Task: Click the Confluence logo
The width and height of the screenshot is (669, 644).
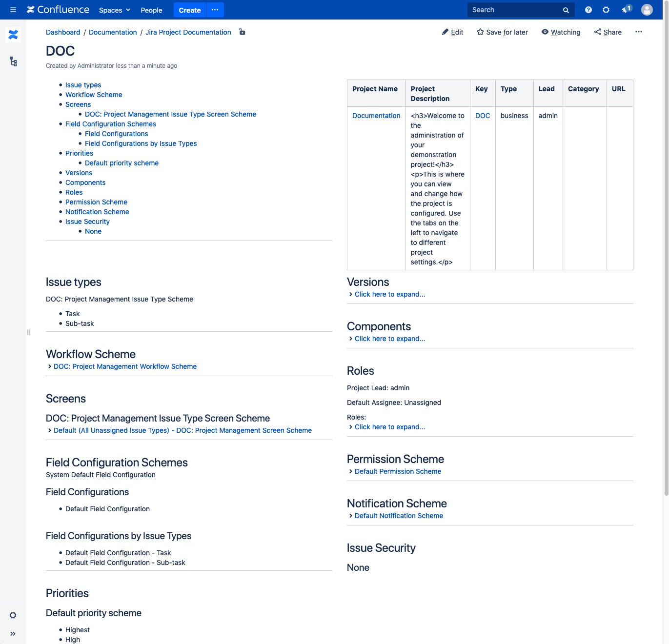Action: tap(58, 10)
